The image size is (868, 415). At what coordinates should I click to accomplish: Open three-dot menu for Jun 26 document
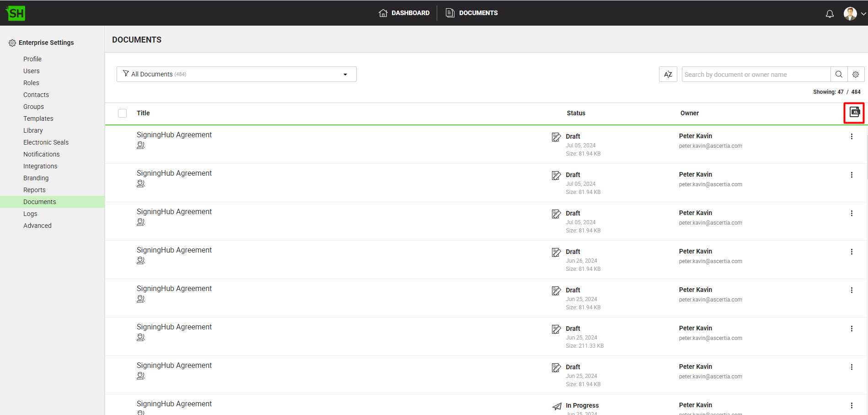tap(852, 252)
